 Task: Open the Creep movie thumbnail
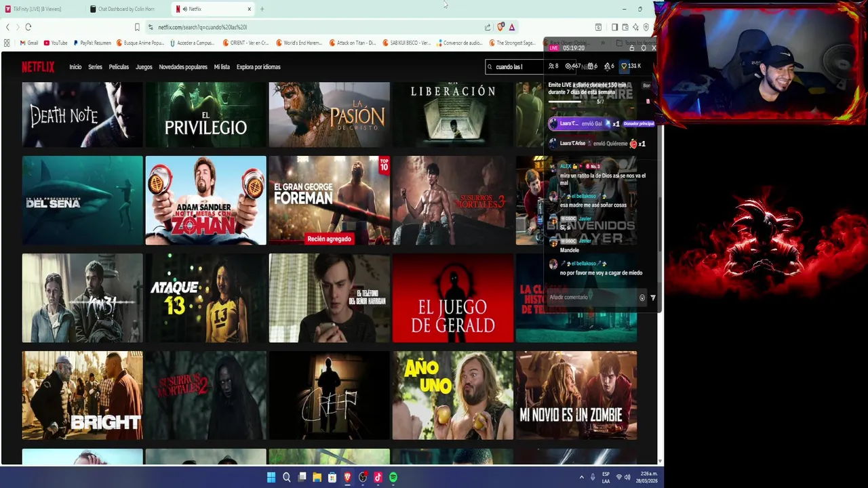point(329,396)
